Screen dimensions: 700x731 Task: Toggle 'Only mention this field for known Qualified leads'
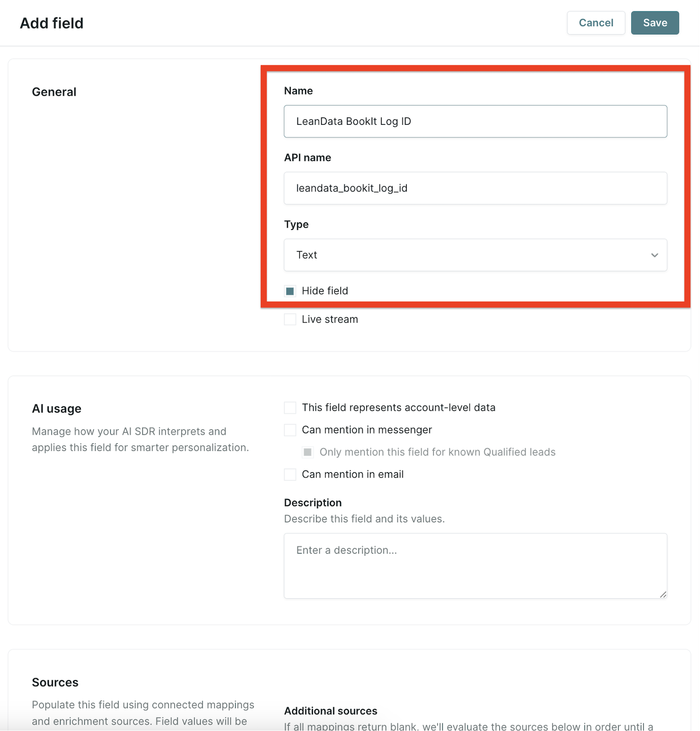(x=307, y=452)
